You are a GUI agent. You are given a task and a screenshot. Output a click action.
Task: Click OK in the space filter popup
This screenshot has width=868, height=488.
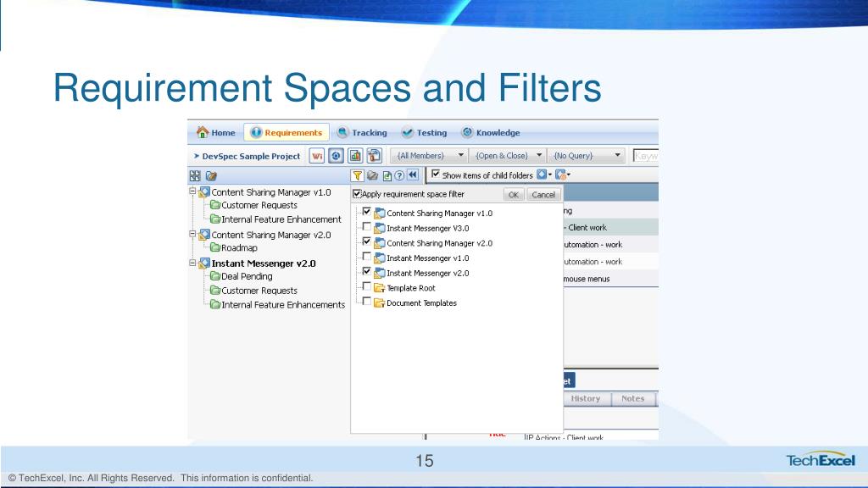(514, 195)
